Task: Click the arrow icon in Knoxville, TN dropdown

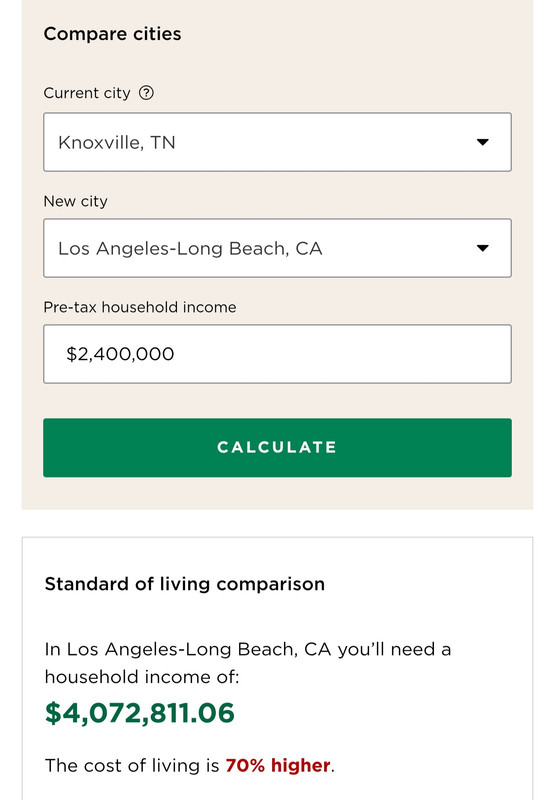Action: pos(483,142)
